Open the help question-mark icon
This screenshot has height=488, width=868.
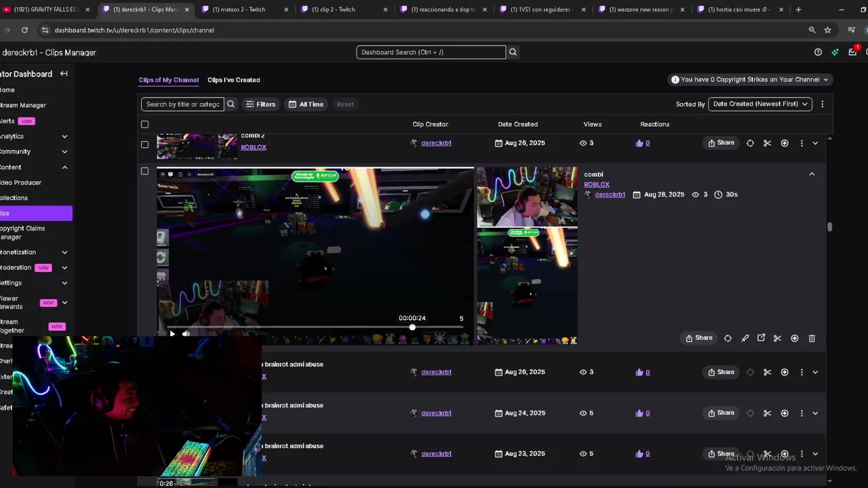click(818, 52)
